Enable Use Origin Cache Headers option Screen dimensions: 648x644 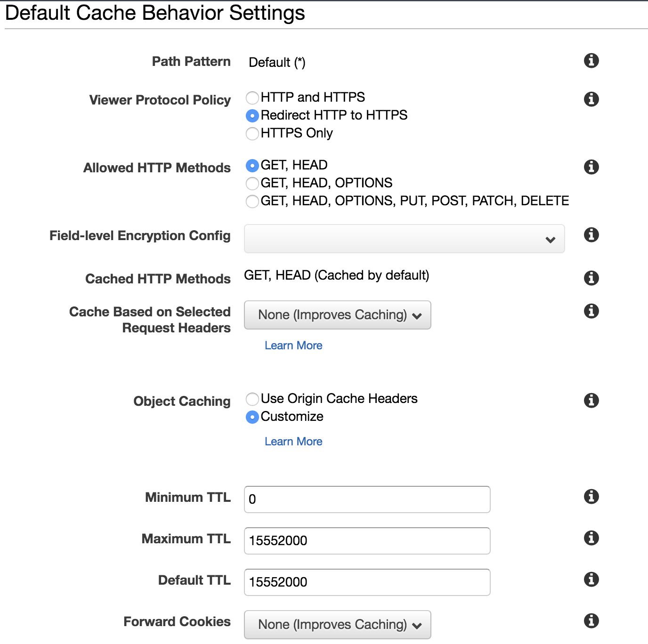[252, 399]
